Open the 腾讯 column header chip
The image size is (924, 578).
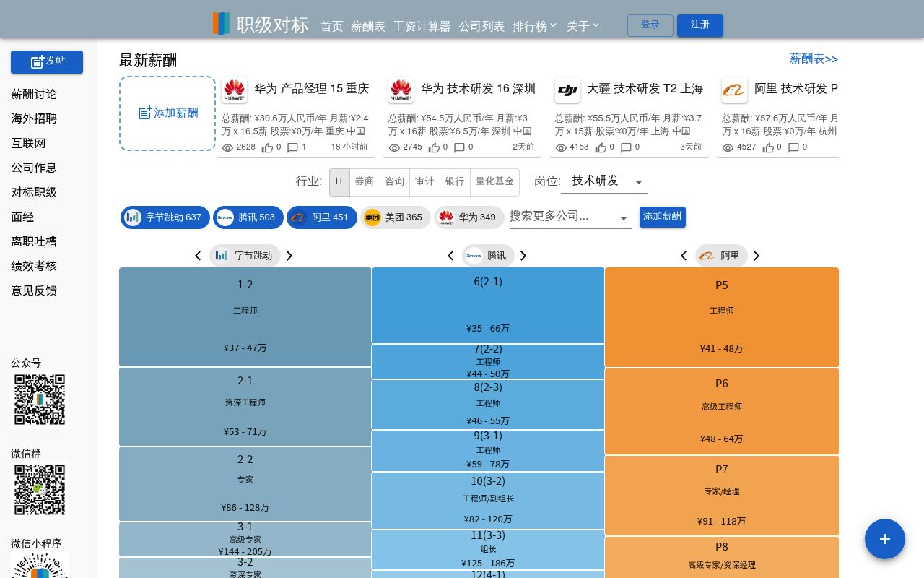pyautogui.click(x=488, y=256)
